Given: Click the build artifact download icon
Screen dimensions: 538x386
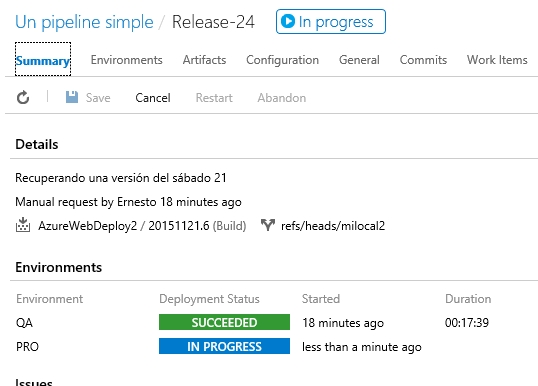Looking at the screenshot, I should pos(23,225).
